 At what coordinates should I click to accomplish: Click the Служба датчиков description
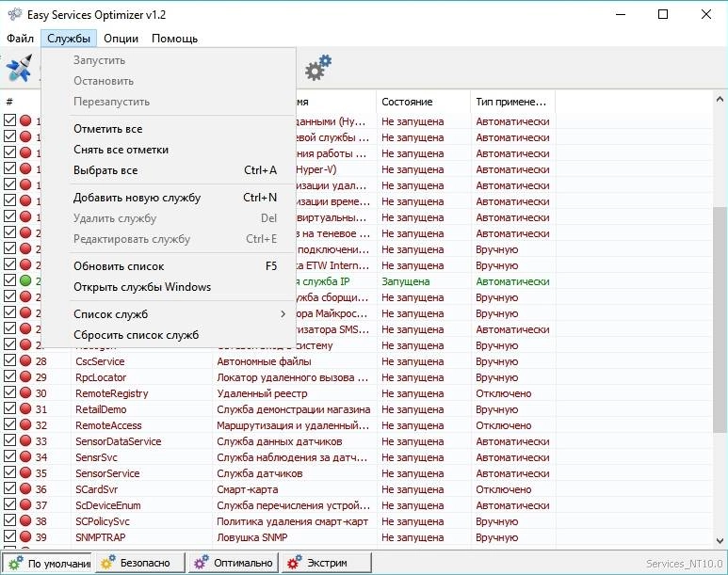[260, 473]
